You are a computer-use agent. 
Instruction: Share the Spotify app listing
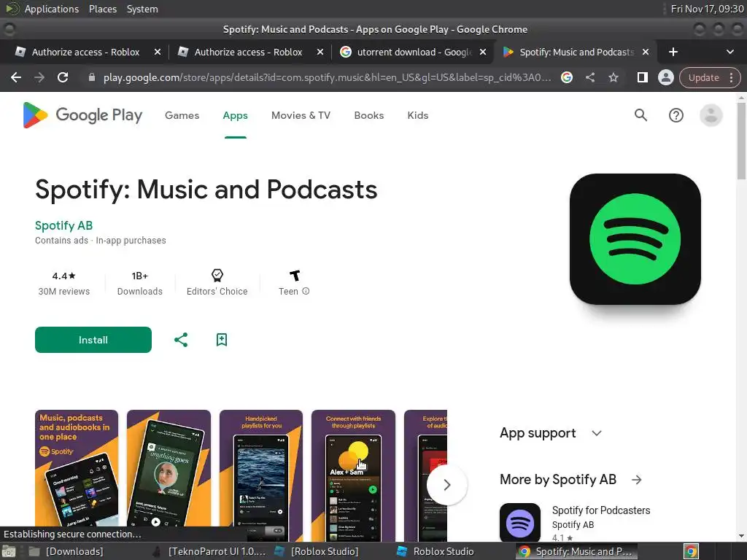(x=181, y=340)
